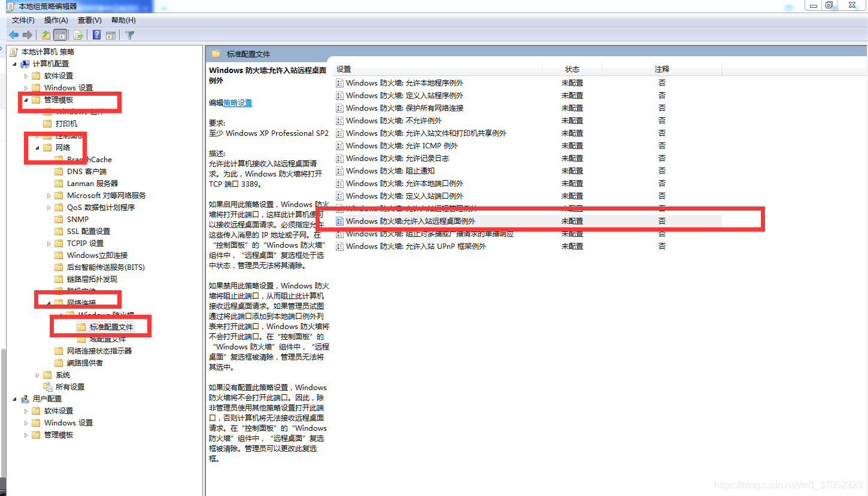Select 網路提供者 in the tree
The width and height of the screenshot is (868, 496).
tap(84, 363)
